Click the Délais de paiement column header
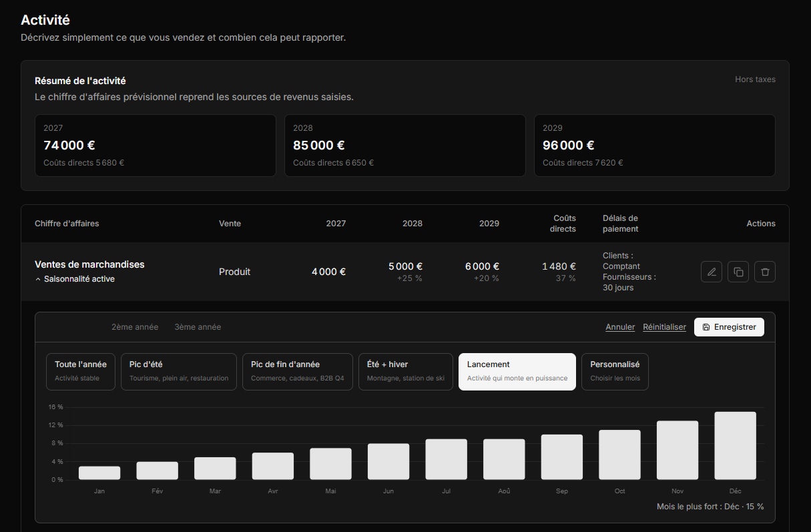Image resolution: width=811 pixels, height=532 pixels. coord(620,224)
